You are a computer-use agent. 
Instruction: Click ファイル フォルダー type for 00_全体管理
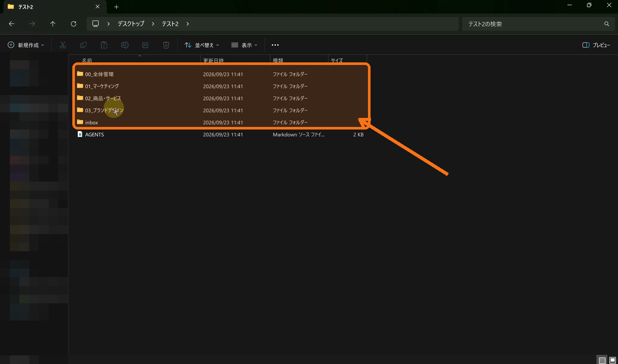[x=290, y=74]
